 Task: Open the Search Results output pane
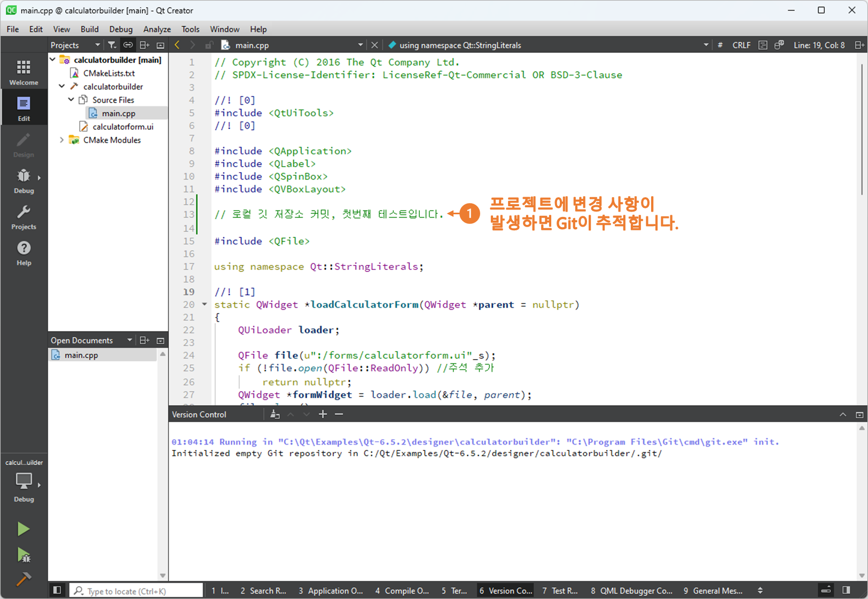pyautogui.click(x=263, y=590)
